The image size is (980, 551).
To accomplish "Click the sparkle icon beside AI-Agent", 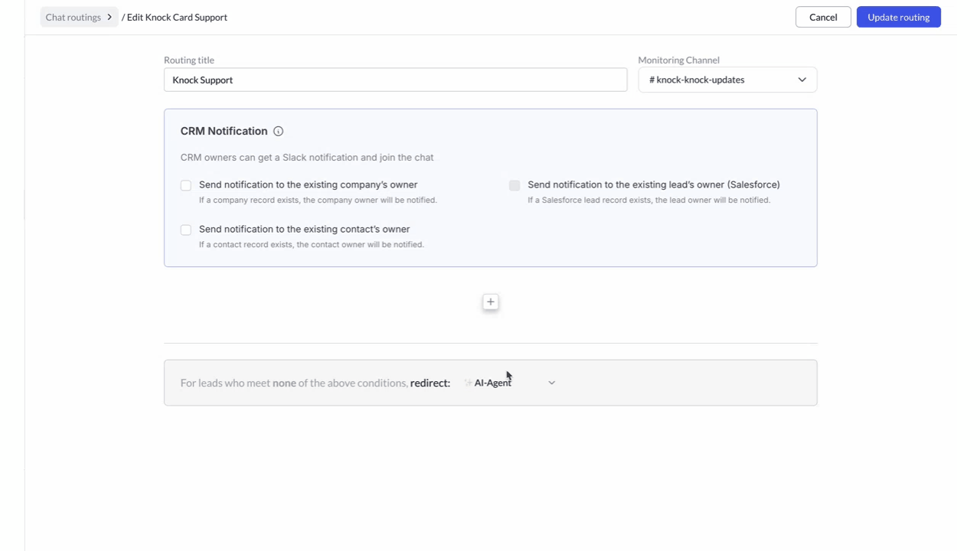I will pyautogui.click(x=468, y=383).
